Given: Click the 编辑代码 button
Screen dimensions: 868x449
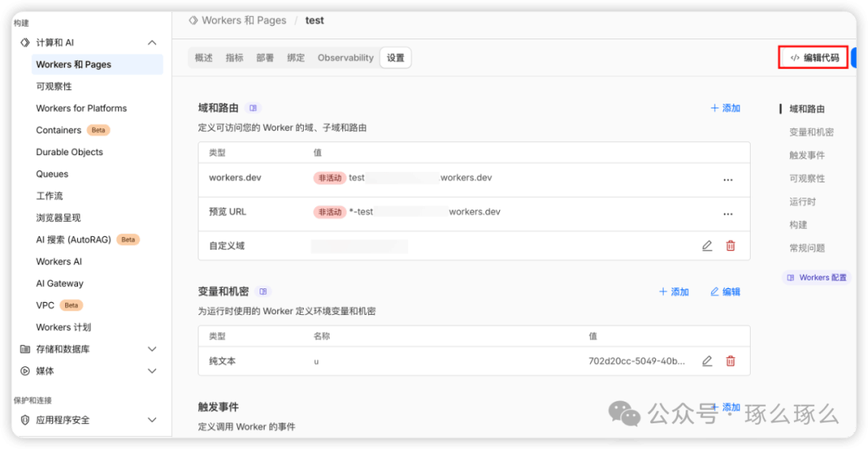Looking at the screenshot, I should coord(813,58).
